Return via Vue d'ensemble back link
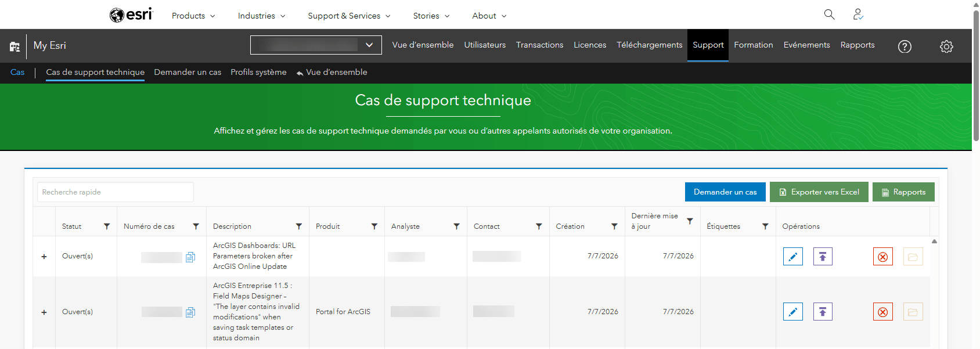 332,73
